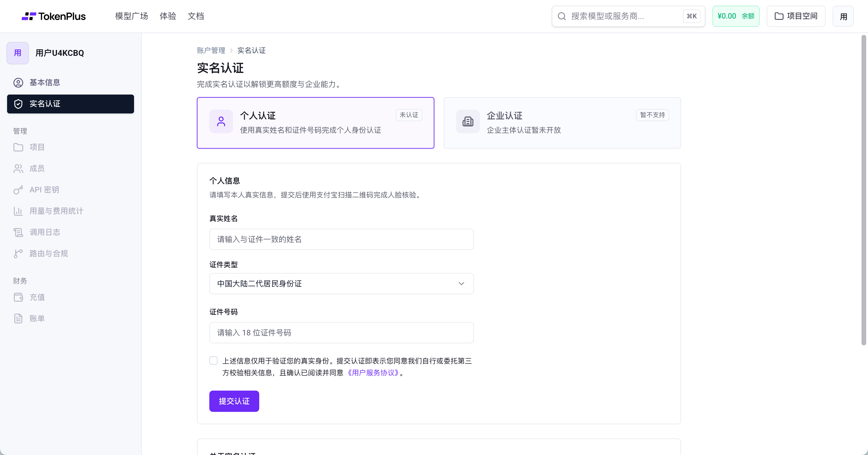The image size is (868, 455).
Task: Click the ⌘K shortcut badge
Action: pos(691,16)
